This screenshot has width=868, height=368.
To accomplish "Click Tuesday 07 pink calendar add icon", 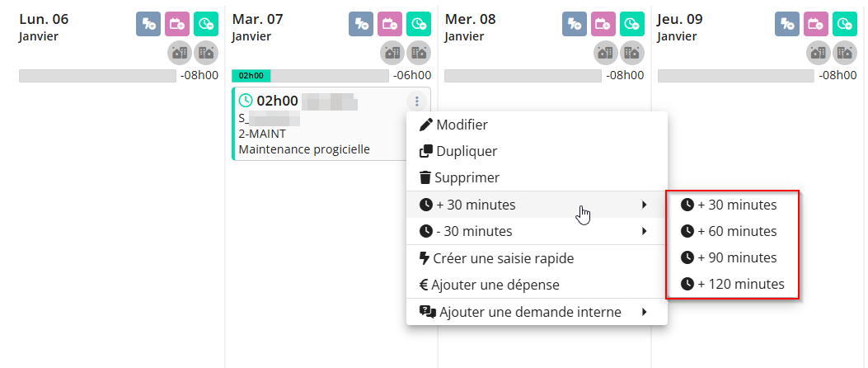I will (x=390, y=25).
